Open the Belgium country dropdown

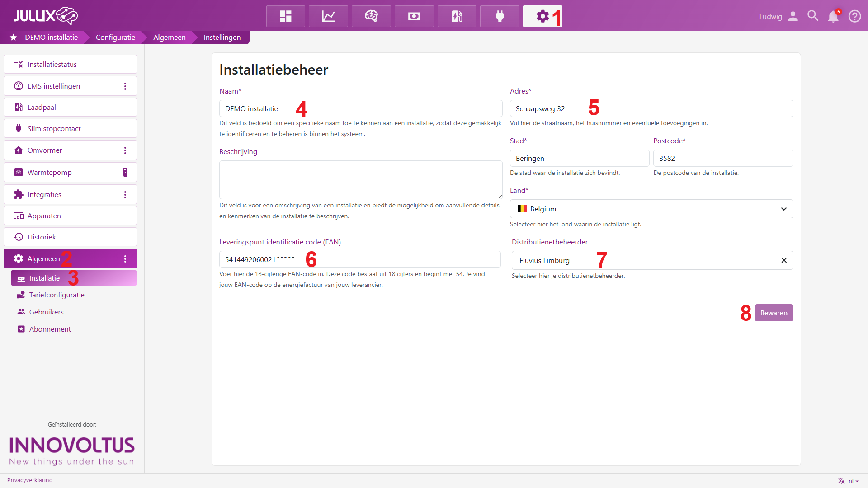coord(651,209)
